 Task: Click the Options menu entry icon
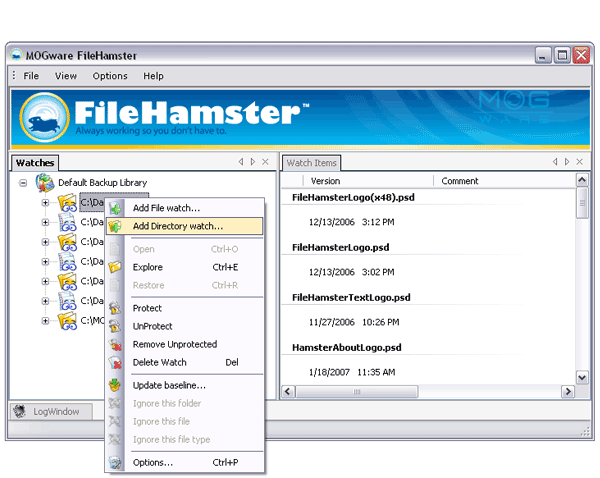point(115,462)
